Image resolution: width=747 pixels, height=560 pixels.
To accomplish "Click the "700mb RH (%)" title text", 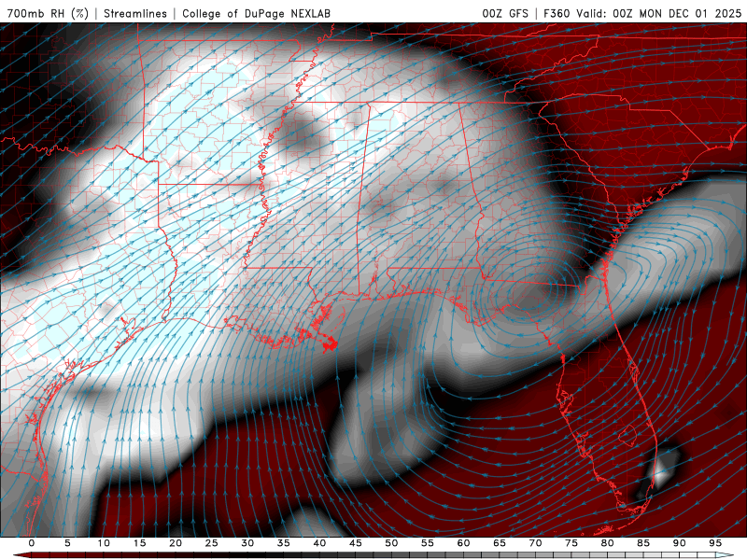I will click(x=49, y=13).
